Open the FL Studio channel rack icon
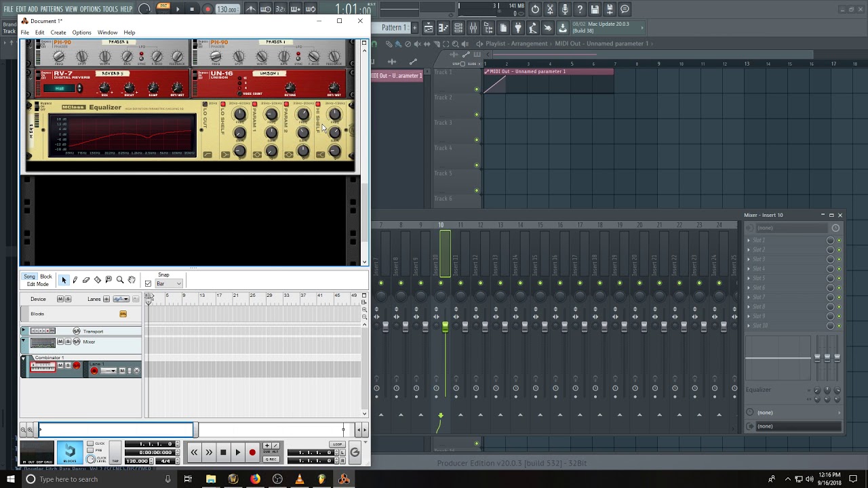 point(458,28)
